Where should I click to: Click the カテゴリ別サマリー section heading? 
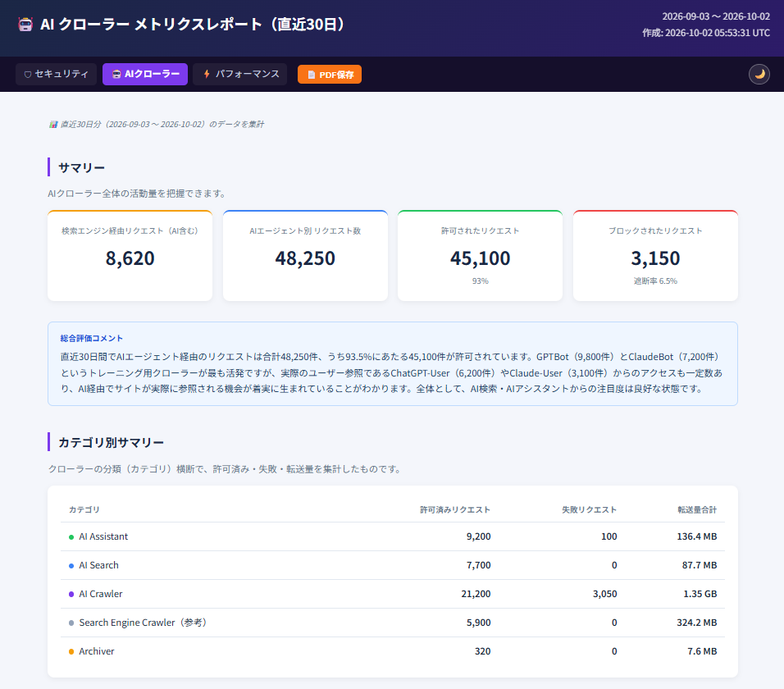(x=111, y=442)
